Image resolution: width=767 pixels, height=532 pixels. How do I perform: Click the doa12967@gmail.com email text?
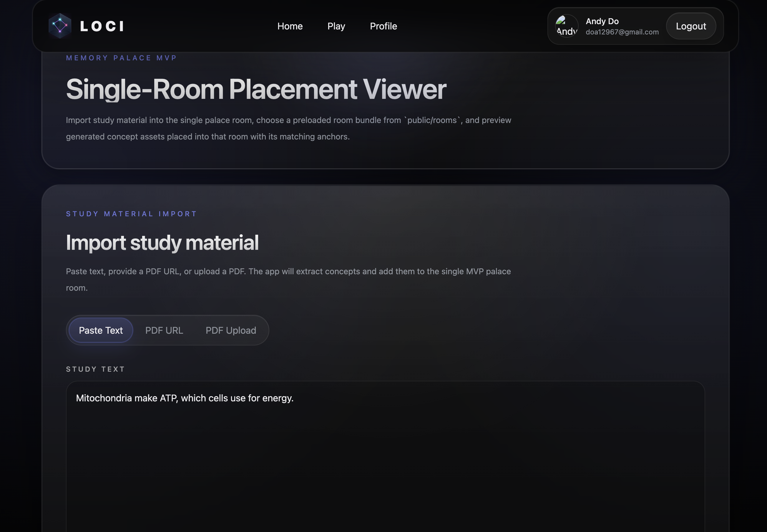coord(622,32)
